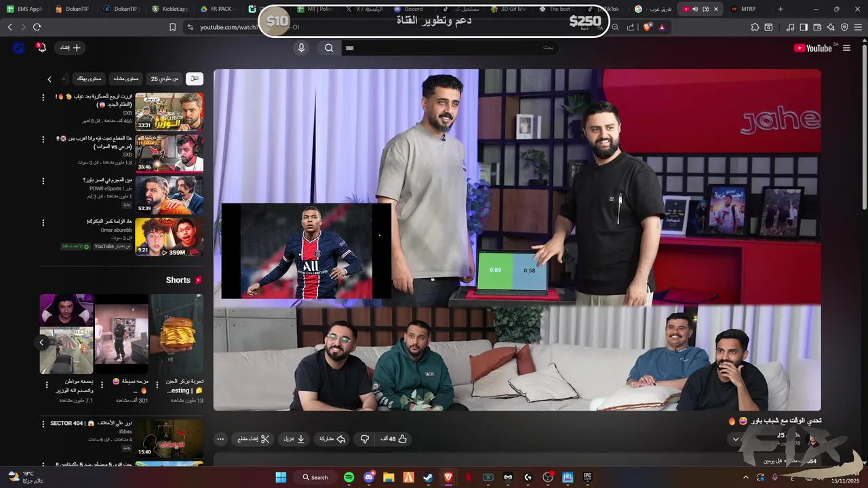Screen dimensions: 868x488
Task: Select the 'All' filter chip
Action: coord(195,79)
